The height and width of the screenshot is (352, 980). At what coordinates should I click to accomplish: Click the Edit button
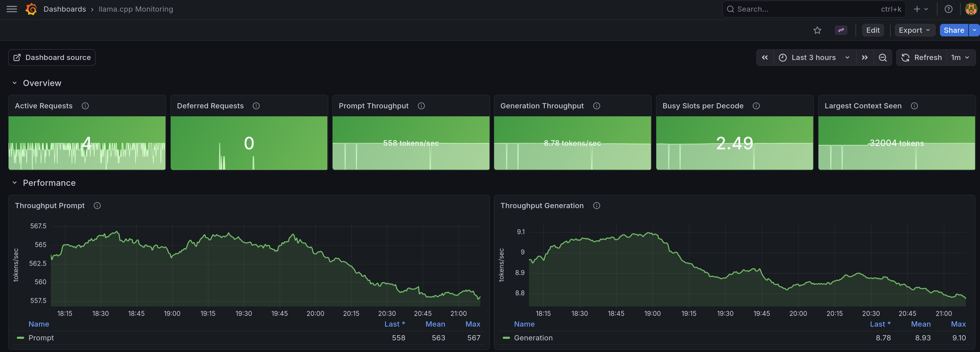coord(873,30)
